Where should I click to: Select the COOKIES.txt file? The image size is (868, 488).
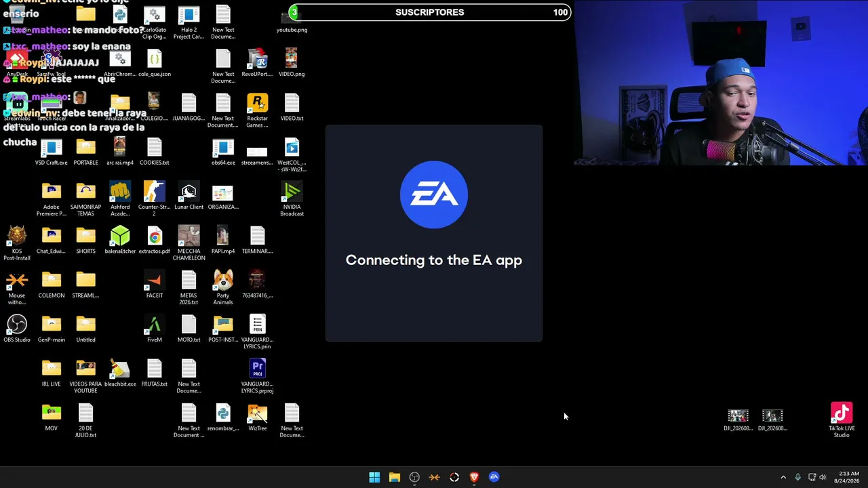155,148
